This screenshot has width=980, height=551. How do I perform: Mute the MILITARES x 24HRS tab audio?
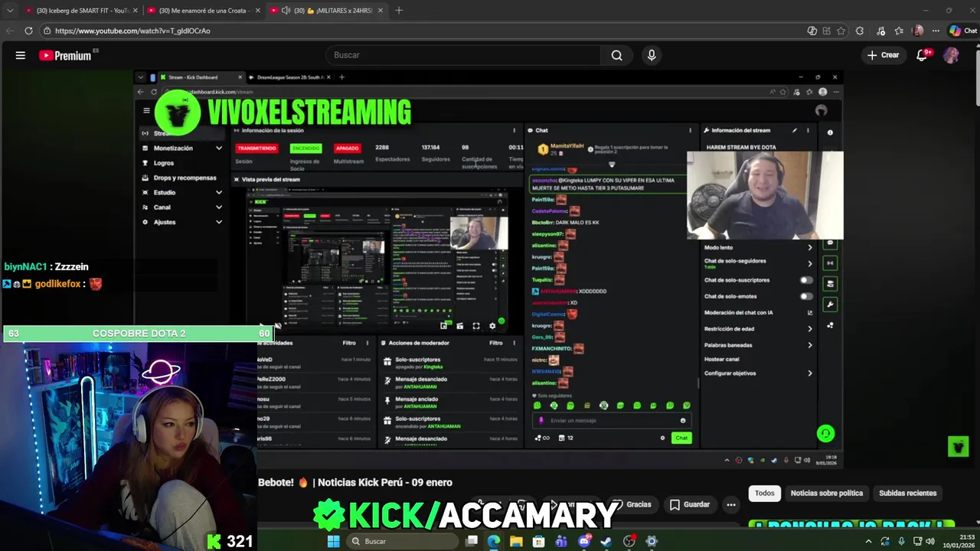(x=286, y=11)
